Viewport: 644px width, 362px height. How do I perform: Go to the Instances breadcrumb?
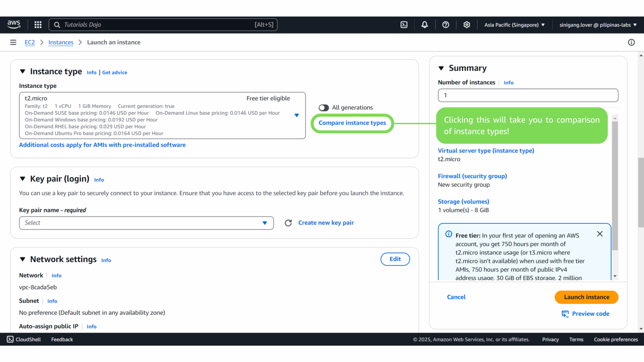click(x=61, y=42)
